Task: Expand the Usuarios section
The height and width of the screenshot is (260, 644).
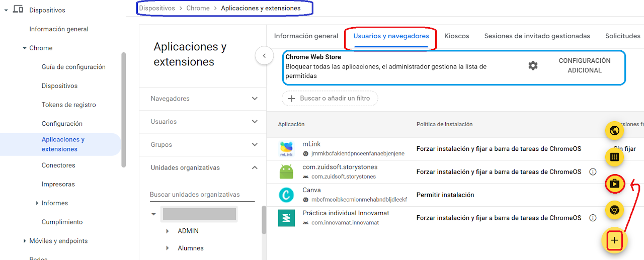Action: (255, 122)
